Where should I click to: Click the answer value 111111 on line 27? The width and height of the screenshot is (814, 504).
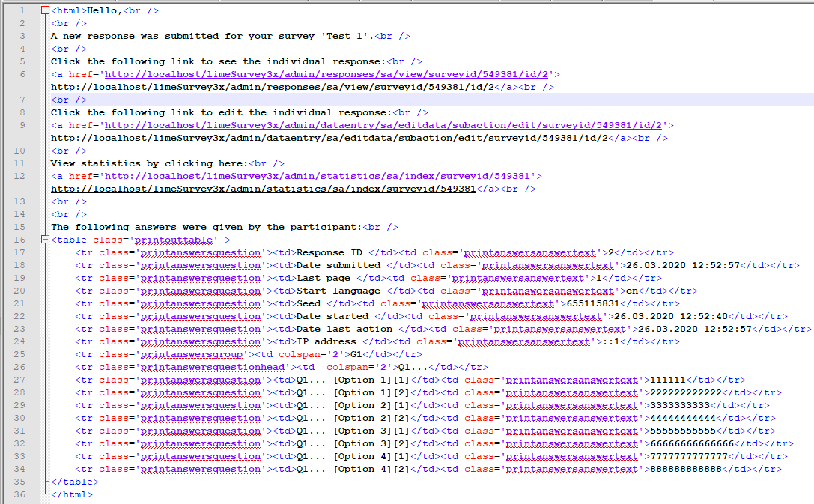click(667, 380)
